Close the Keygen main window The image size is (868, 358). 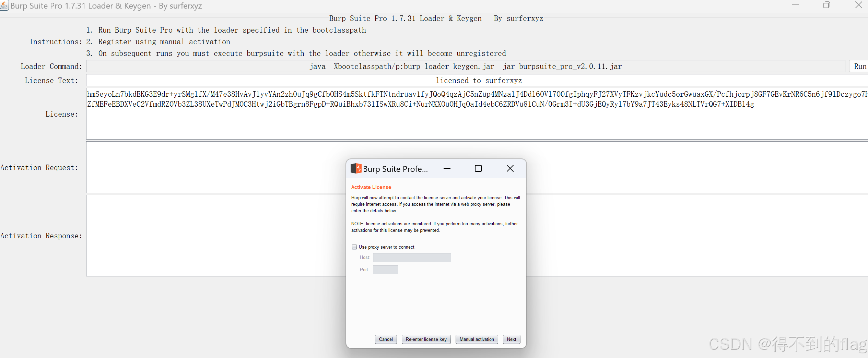859,5
